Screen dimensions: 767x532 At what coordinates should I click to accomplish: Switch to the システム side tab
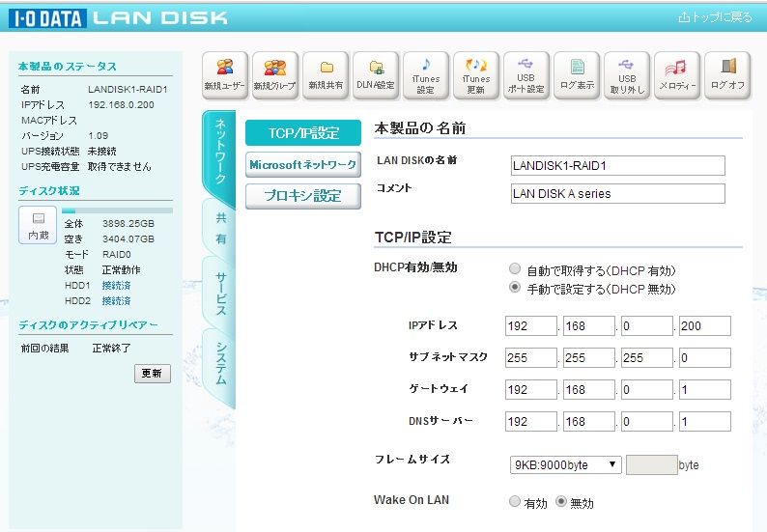[x=220, y=364]
